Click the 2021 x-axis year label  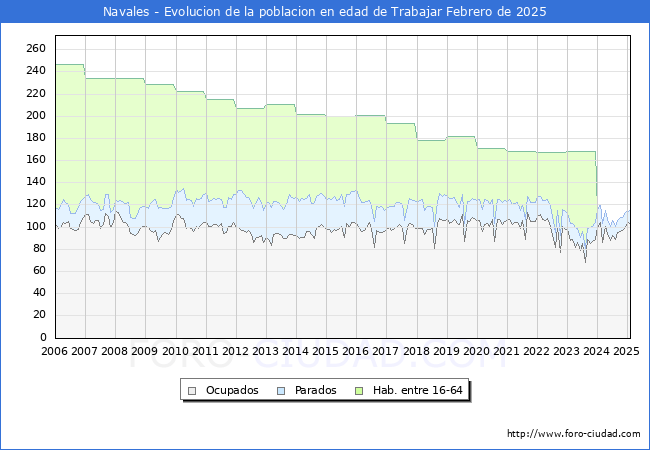point(506,351)
